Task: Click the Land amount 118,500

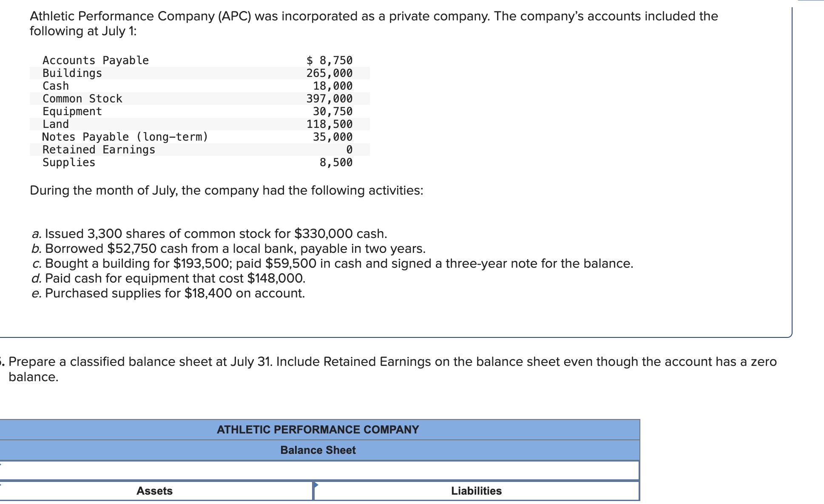Action: click(330, 124)
